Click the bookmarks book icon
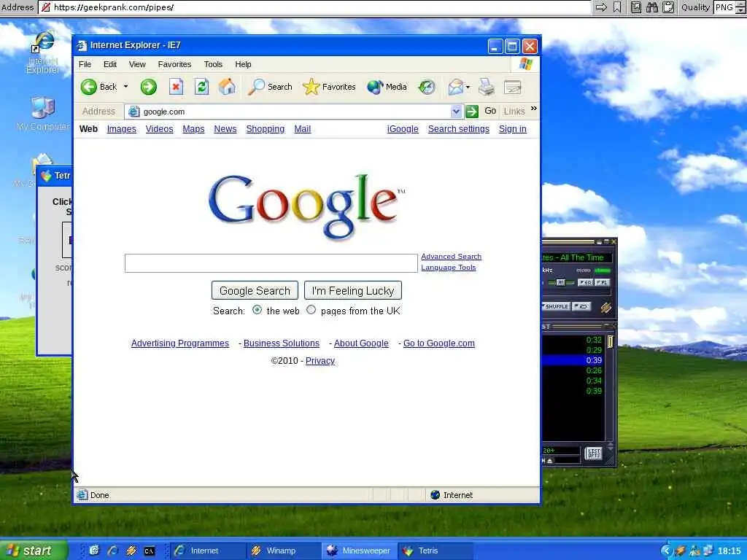 [x=636, y=7]
